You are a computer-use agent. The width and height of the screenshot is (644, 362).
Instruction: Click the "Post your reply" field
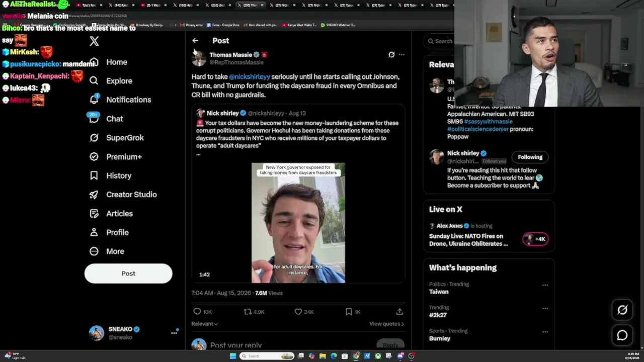coord(236,345)
